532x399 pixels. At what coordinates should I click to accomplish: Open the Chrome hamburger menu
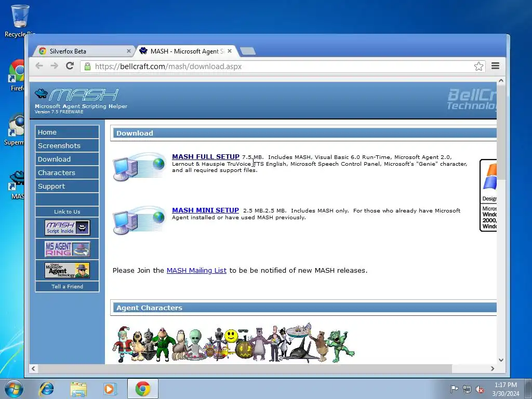pos(495,66)
